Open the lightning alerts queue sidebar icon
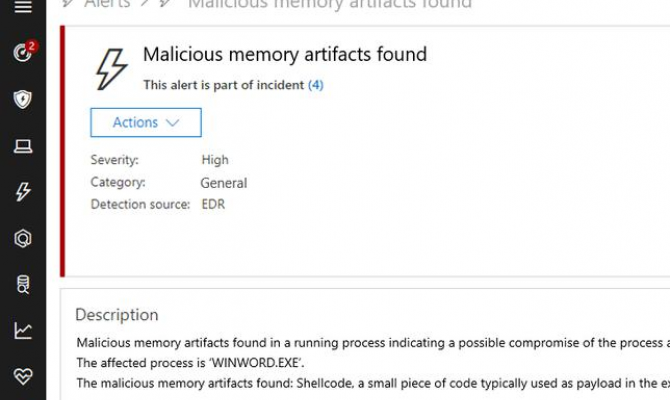 tap(22, 192)
